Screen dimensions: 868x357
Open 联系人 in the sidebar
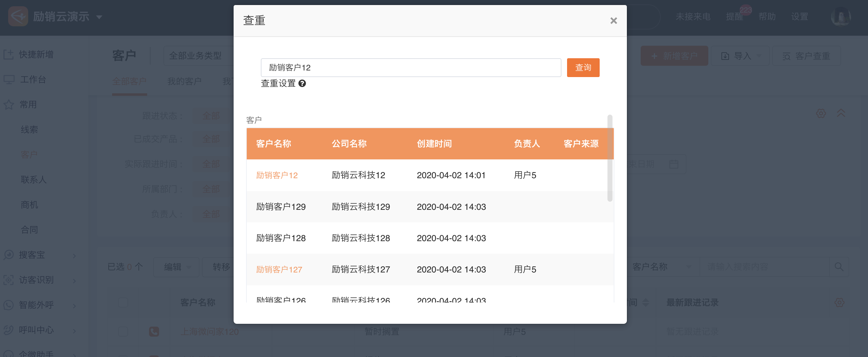(x=34, y=179)
